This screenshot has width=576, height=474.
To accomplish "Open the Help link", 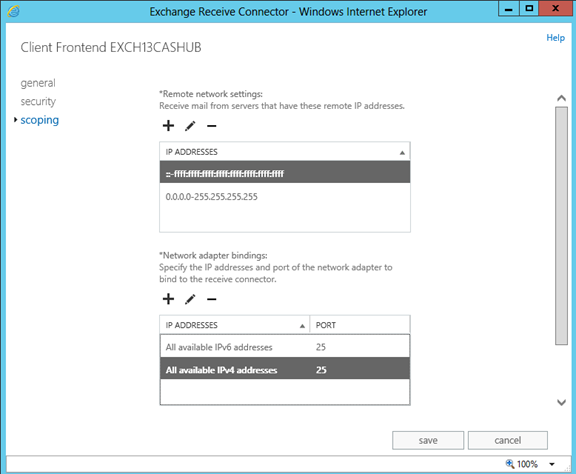I will click(555, 37).
